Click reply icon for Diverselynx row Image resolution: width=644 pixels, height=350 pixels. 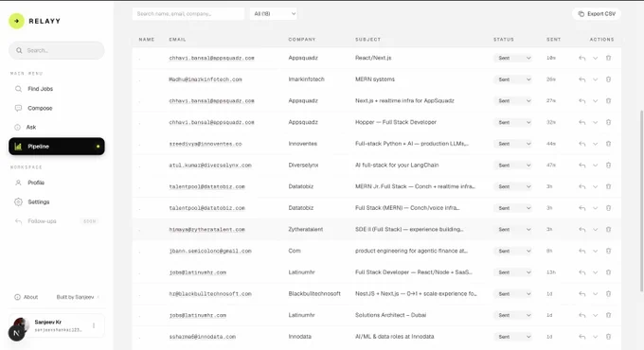click(582, 166)
